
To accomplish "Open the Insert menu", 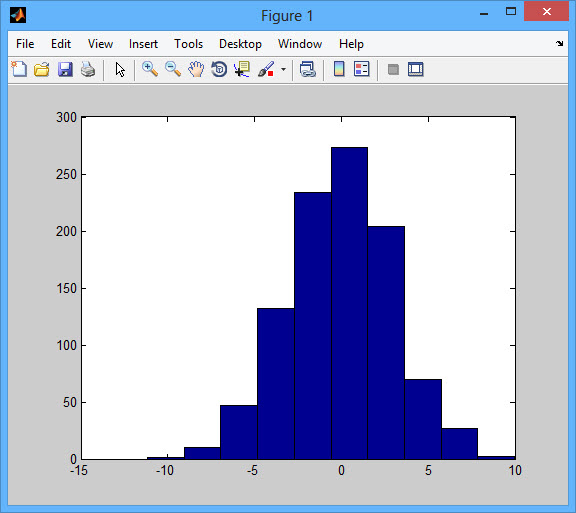I will tap(143, 44).
